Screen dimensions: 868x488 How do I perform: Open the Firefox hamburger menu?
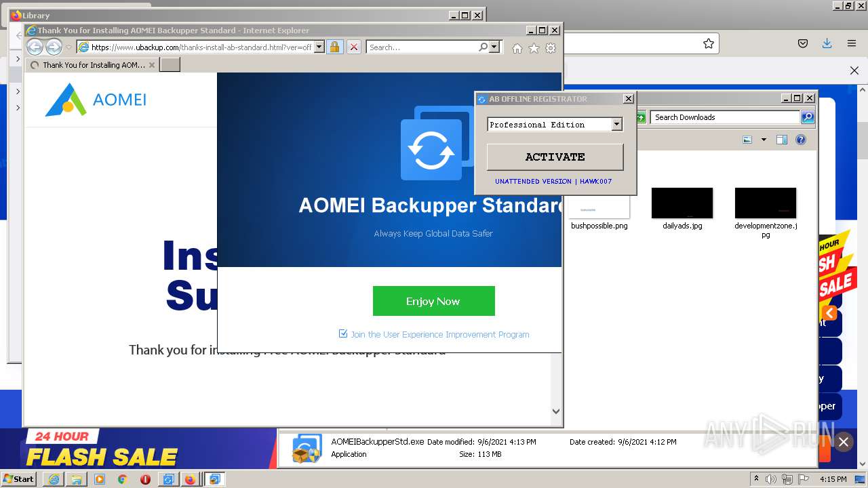tap(852, 43)
